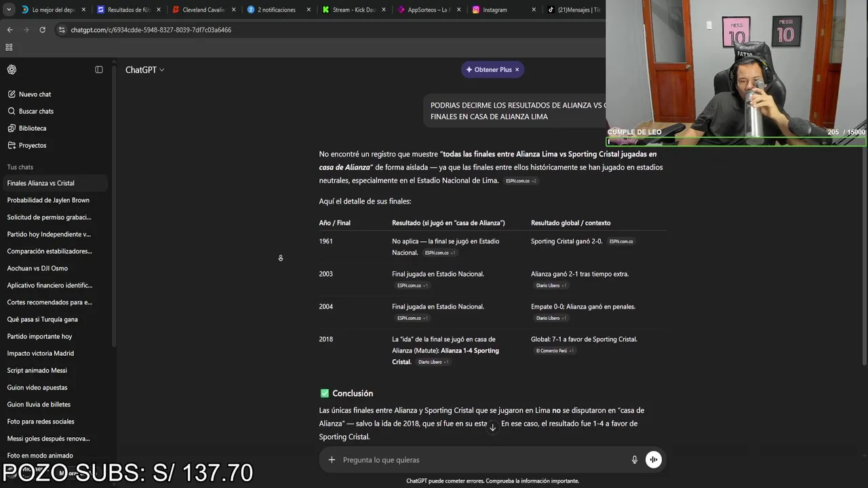This screenshot has width=868, height=488.
Task: Open Diario Libero source in 2018 row
Action: pos(433,362)
